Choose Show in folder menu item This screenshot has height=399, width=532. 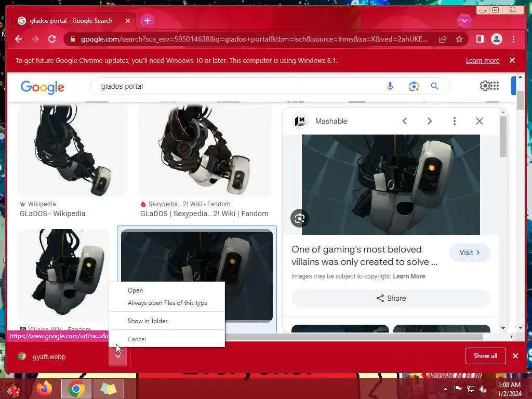(167, 321)
